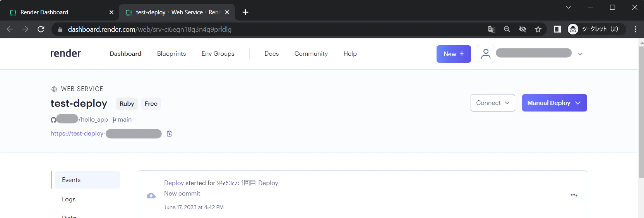Click the globe icon next to WEB SERVICE
Viewport: 644px width, 218px height.
54,89
